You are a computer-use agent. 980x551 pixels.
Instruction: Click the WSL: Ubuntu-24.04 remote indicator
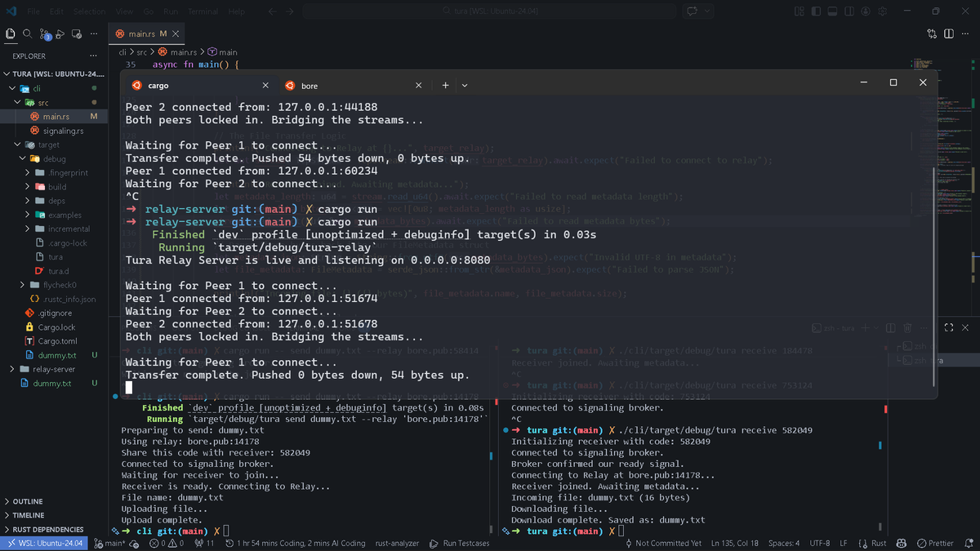[45, 543]
